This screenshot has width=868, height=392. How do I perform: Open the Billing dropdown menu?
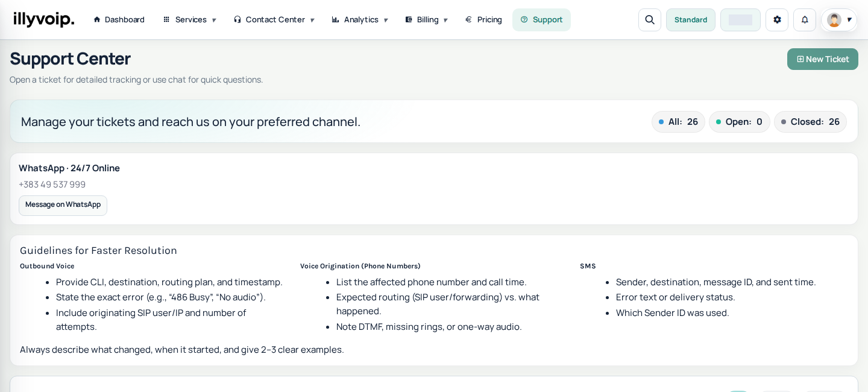427,20
